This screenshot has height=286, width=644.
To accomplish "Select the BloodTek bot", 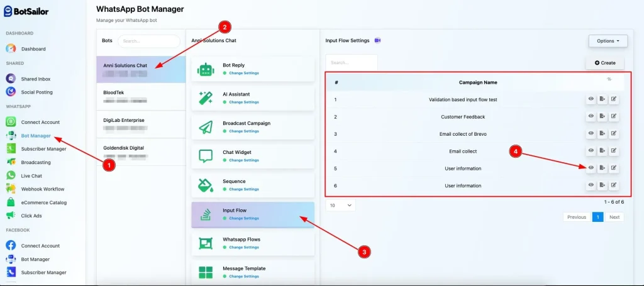I will click(x=141, y=96).
